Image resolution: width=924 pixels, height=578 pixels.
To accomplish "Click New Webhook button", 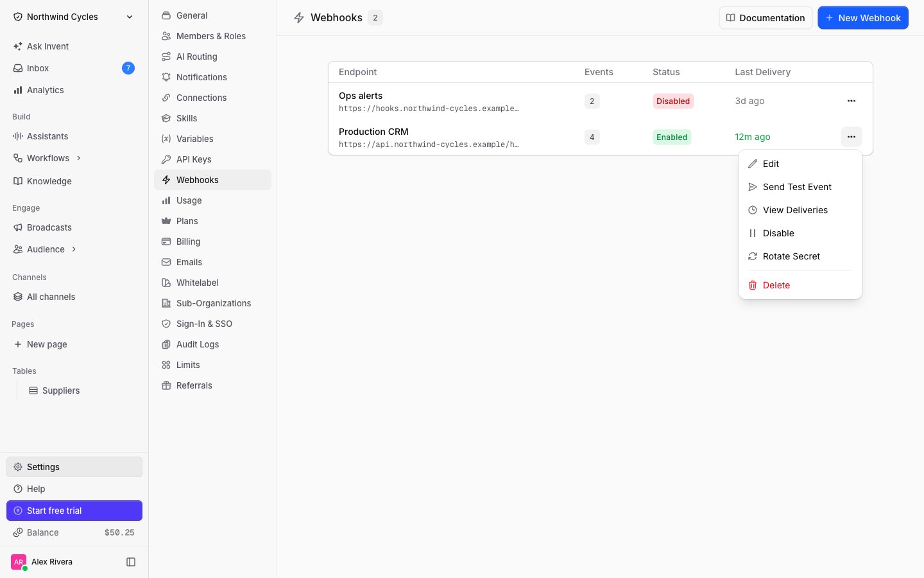I will click(863, 18).
